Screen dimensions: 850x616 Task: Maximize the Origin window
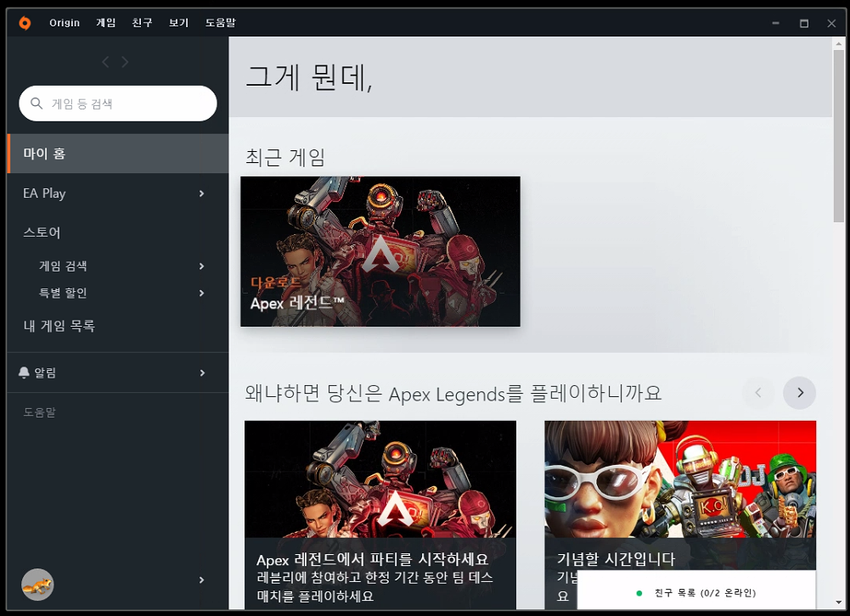click(804, 23)
